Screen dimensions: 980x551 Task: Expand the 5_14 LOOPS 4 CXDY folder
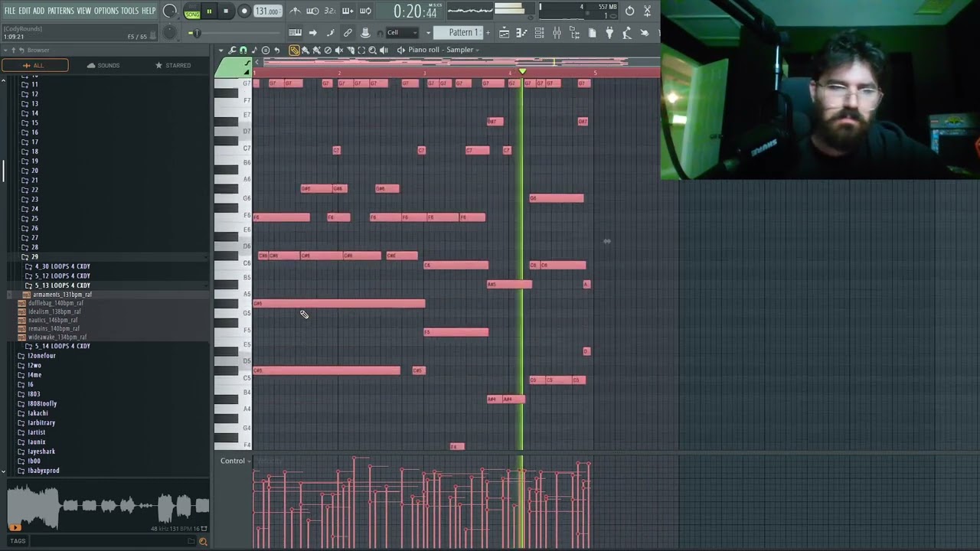(57, 346)
